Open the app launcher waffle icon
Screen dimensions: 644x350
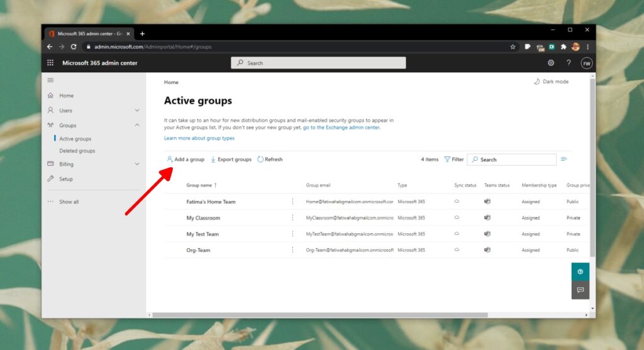[50, 63]
